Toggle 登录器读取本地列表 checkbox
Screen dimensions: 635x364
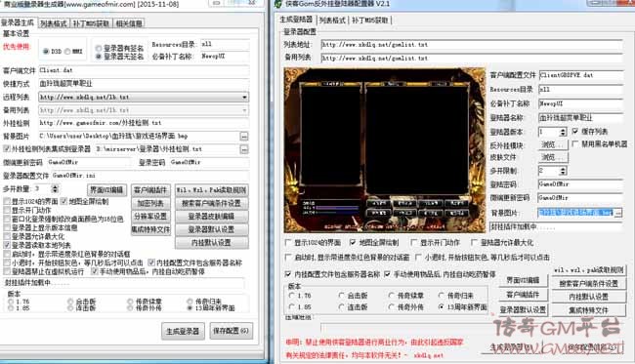(7, 245)
